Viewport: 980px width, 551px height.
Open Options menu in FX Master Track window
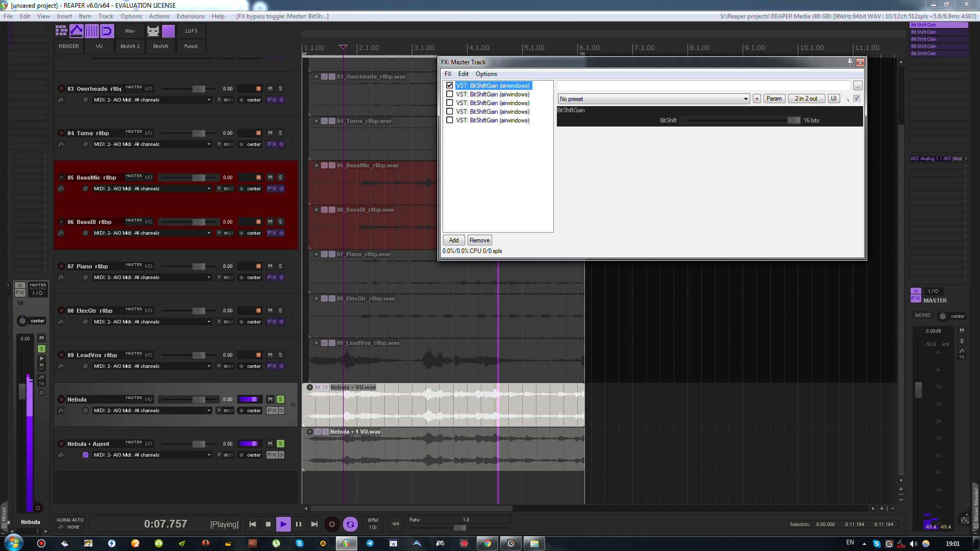point(486,74)
